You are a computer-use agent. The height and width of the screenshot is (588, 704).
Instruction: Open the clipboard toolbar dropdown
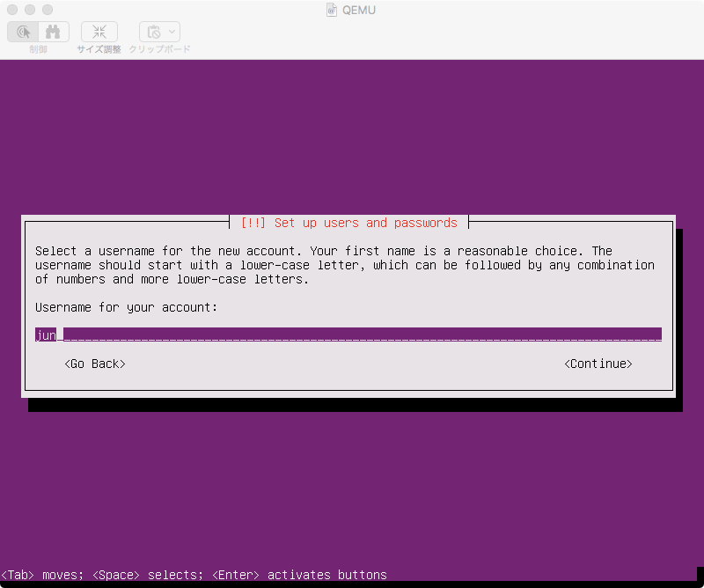(x=160, y=32)
